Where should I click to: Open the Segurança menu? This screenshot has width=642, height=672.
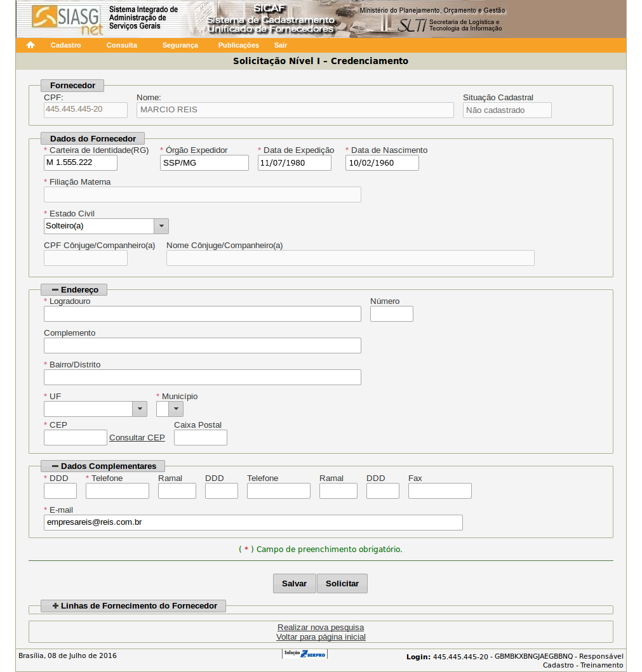(180, 45)
